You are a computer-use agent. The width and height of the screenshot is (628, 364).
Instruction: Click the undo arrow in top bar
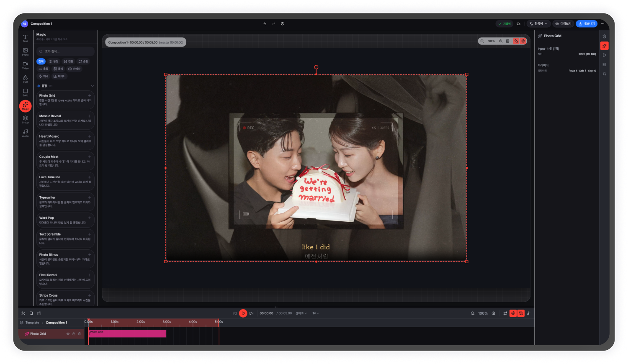(x=265, y=24)
